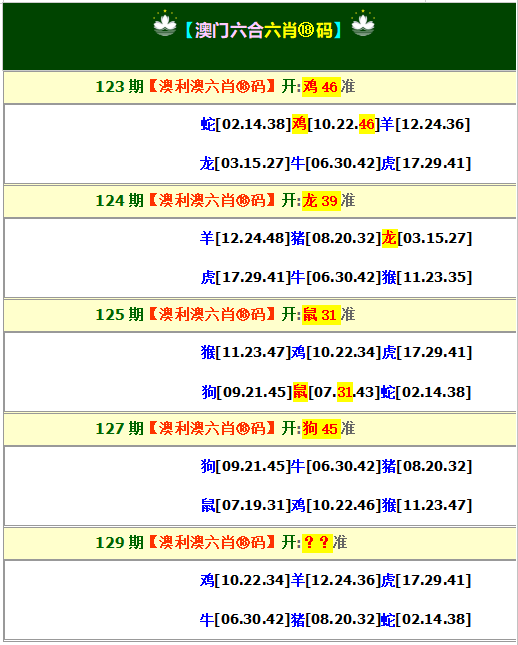
Task: Click the entry 鼠[07.19.31]
Action: pos(246,505)
